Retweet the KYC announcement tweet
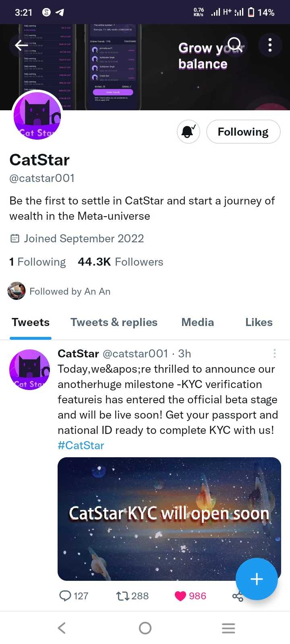 point(122,596)
